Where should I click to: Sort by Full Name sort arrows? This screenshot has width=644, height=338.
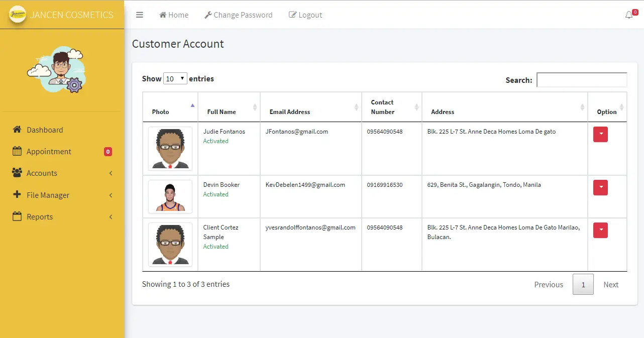click(255, 107)
